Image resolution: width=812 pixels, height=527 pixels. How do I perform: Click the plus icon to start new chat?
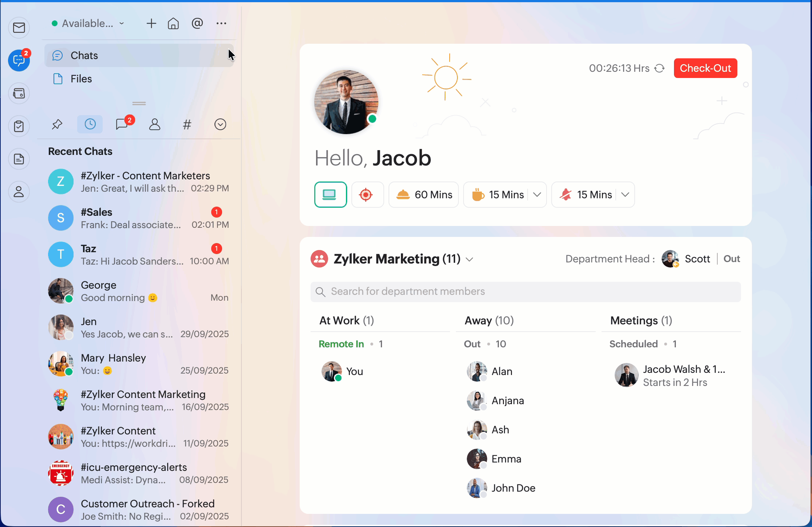coord(151,24)
